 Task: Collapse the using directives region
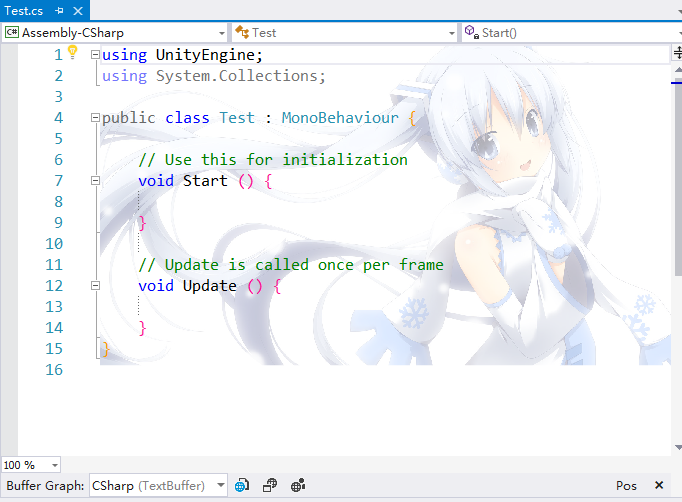[95, 55]
